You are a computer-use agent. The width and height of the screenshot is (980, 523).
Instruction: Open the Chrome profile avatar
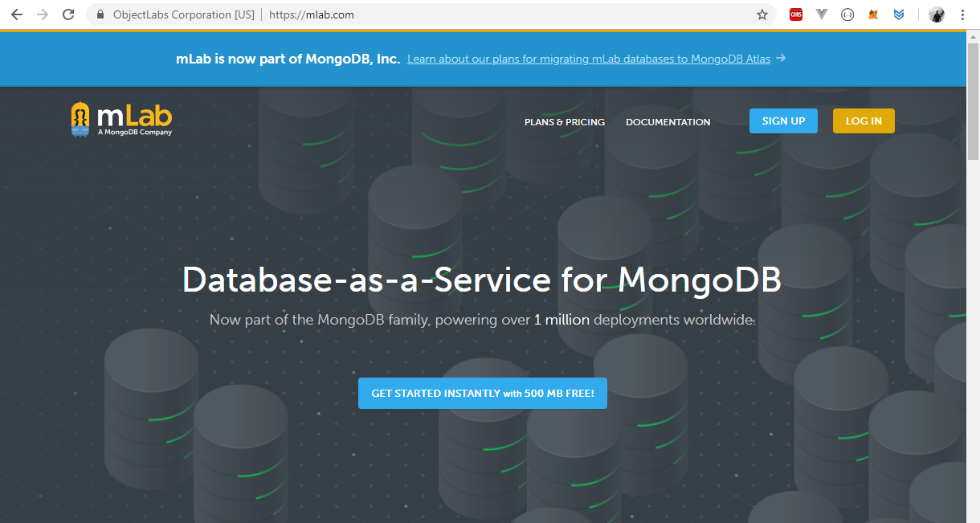(x=936, y=14)
